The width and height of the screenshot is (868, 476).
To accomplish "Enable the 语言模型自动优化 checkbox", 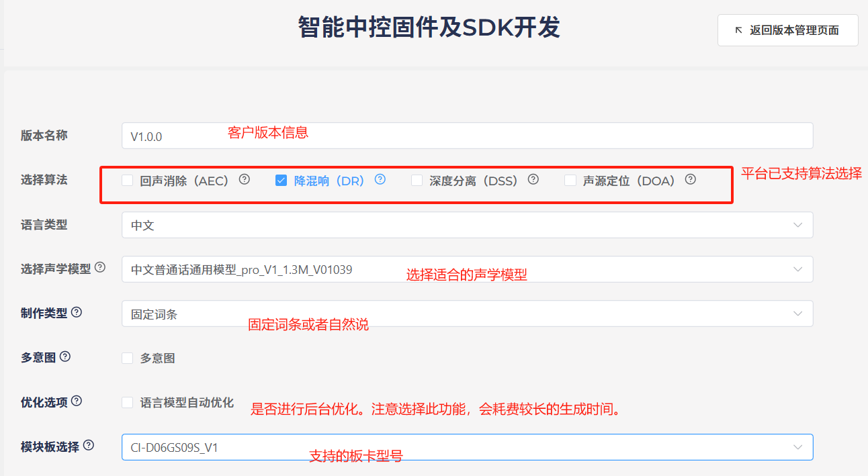I will click(x=128, y=403).
